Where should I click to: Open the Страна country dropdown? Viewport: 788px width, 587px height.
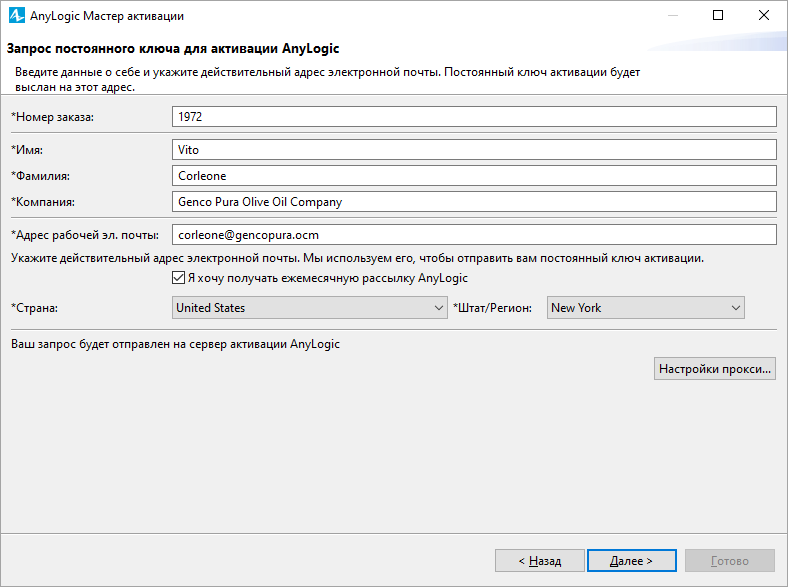pyautogui.click(x=309, y=308)
